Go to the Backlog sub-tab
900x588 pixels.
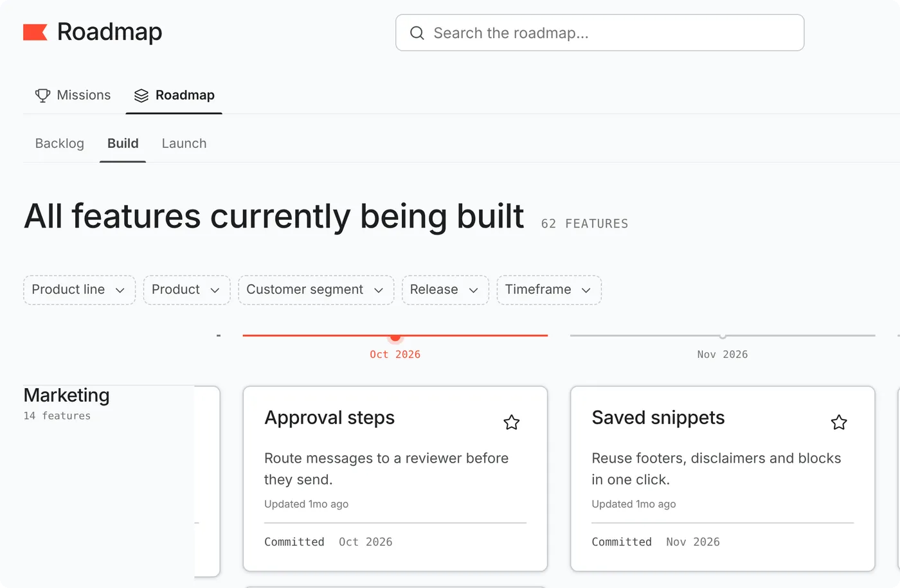pyautogui.click(x=60, y=143)
